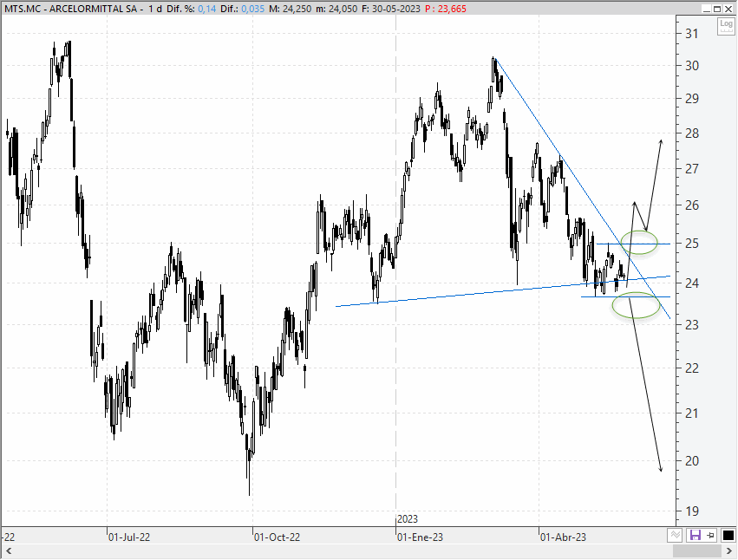738x560 pixels.
Task: Click the title 'MTS.MC - ARCELORMITTAL SA'
Action: tap(70, 9)
